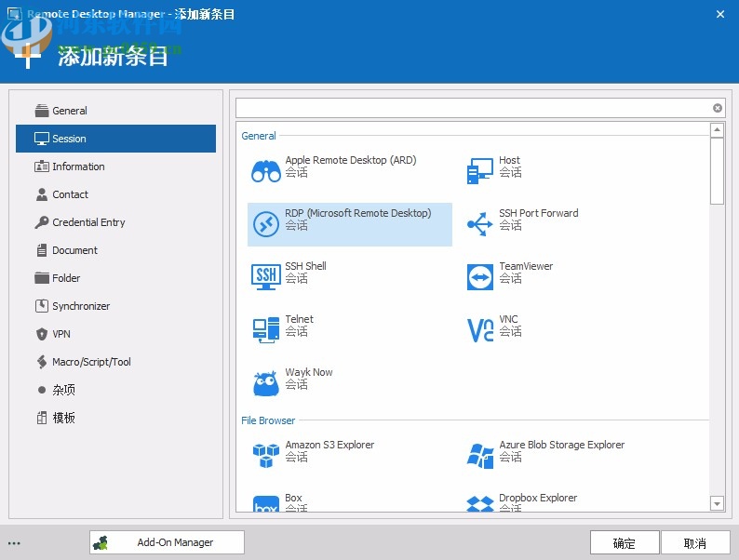Cancel with the 取消 button
This screenshot has width=739, height=560.
(695, 543)
